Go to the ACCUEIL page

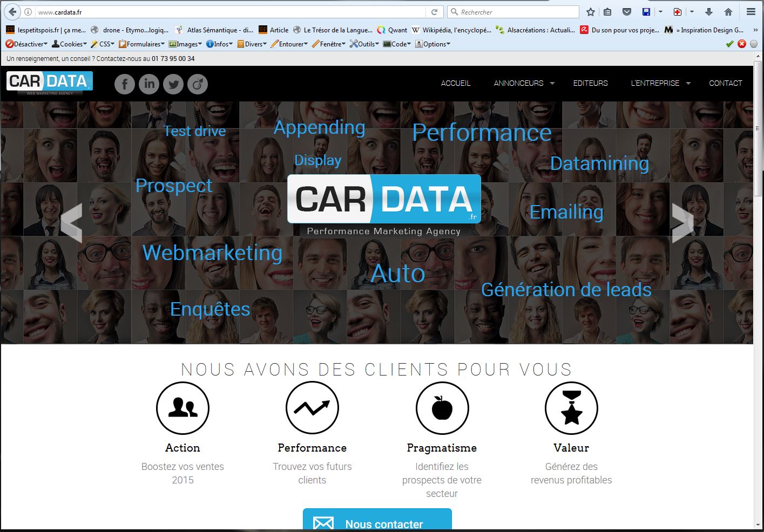(456, 83)
